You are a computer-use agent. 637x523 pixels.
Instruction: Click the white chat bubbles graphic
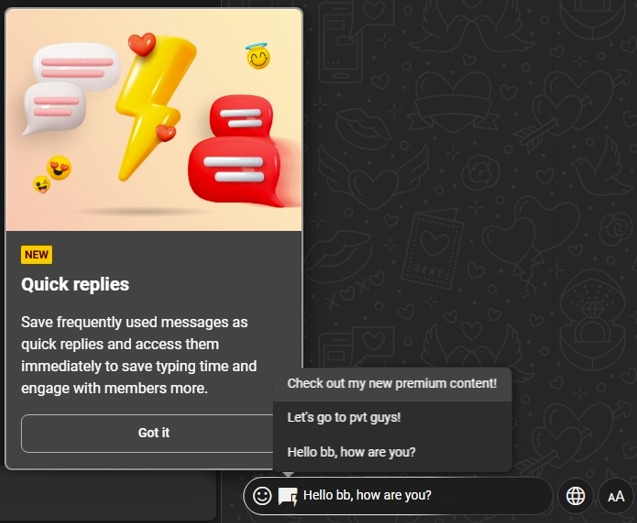click(71, 87)
